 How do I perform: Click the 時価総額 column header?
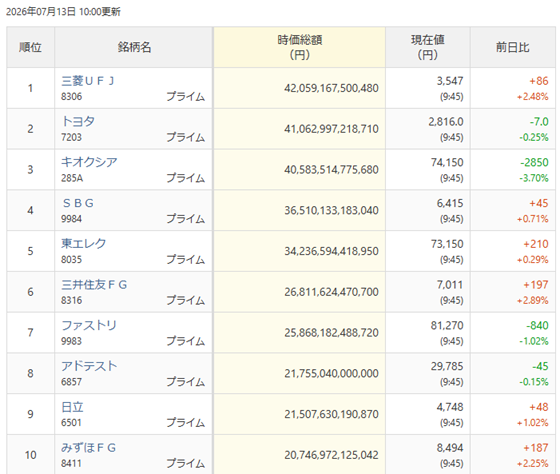(300, 47)
